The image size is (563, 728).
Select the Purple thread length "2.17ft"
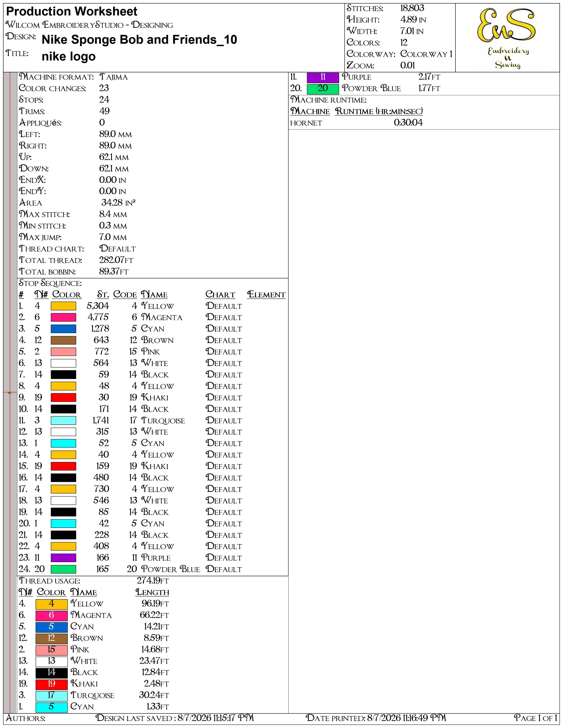[430, 77]
